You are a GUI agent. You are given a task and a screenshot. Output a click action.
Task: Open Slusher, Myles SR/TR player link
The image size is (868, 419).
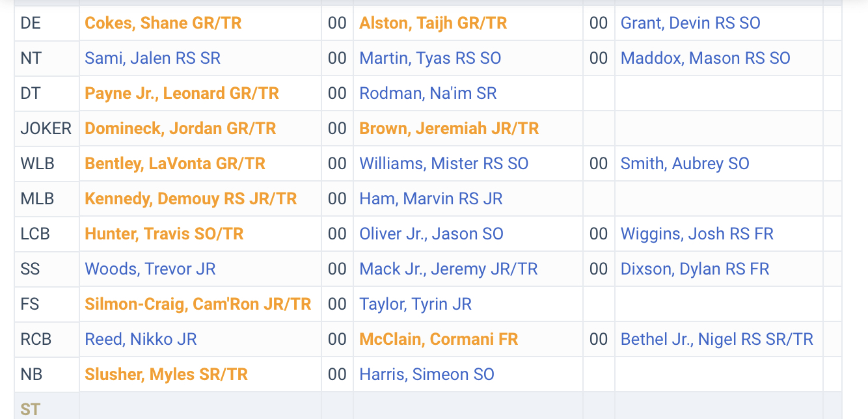click(x=167, y=374)
